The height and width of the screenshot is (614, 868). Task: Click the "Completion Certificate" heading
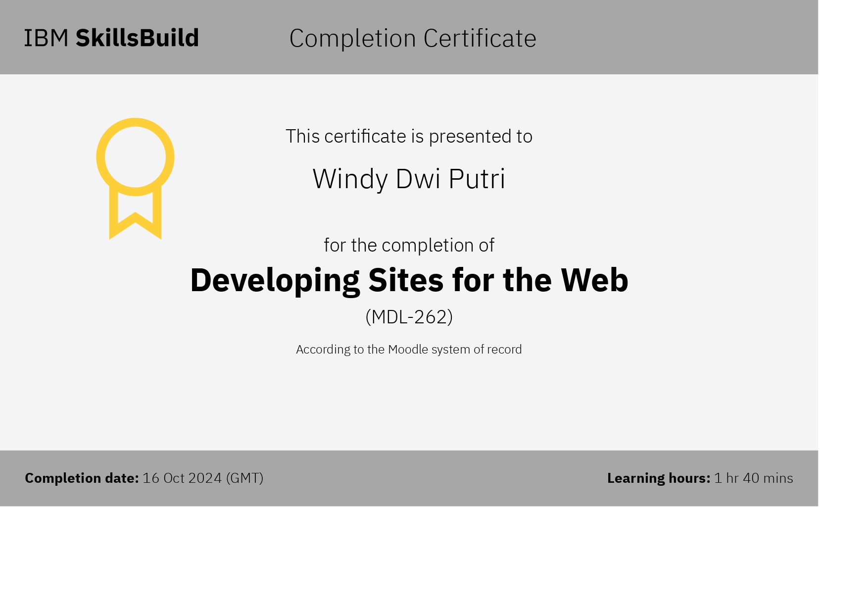click(x=412, y=38)
